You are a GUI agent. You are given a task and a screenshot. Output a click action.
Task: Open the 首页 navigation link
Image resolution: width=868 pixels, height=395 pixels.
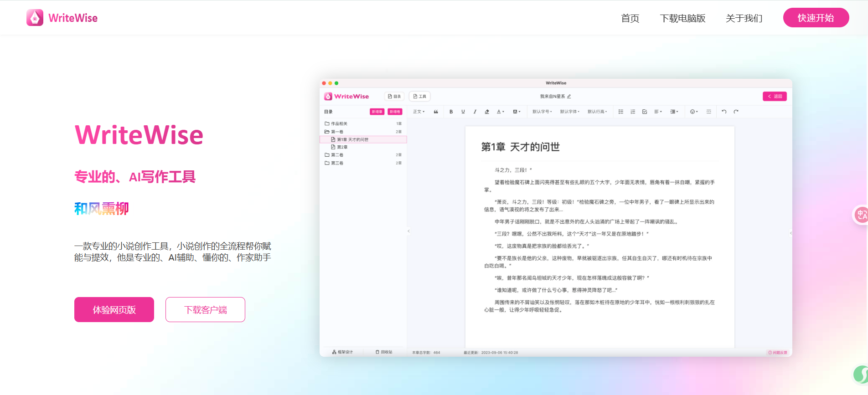[630, 18]
